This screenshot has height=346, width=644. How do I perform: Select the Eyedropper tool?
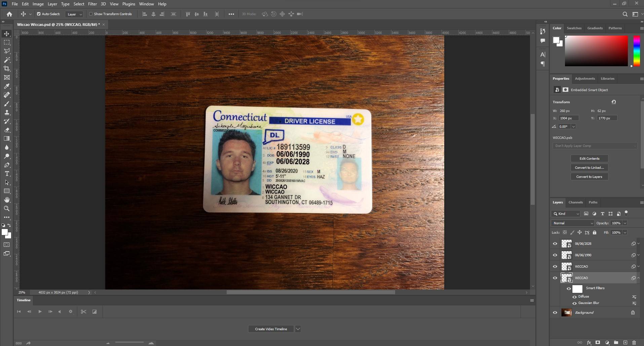pyautogui.click(x=7, y=86)
